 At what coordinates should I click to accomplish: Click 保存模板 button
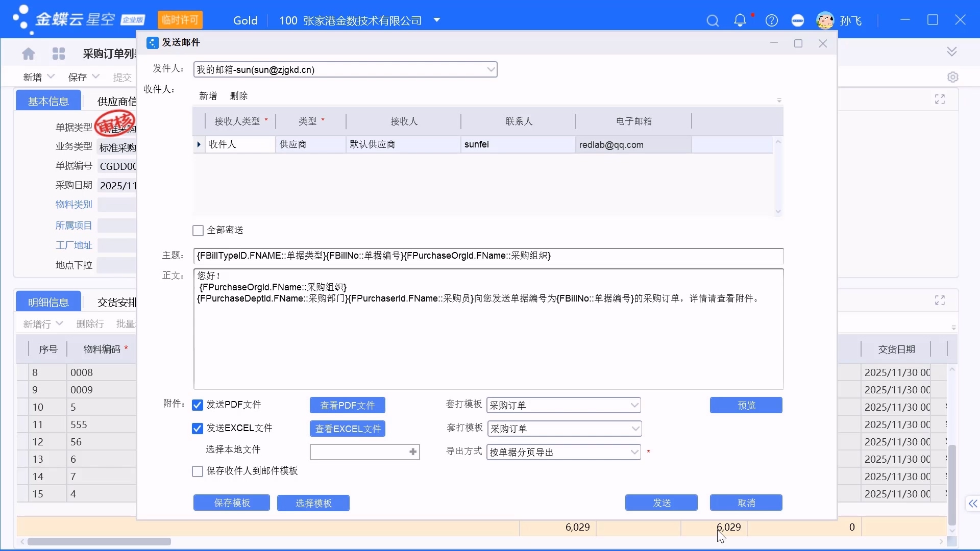(x=232, y=503)
